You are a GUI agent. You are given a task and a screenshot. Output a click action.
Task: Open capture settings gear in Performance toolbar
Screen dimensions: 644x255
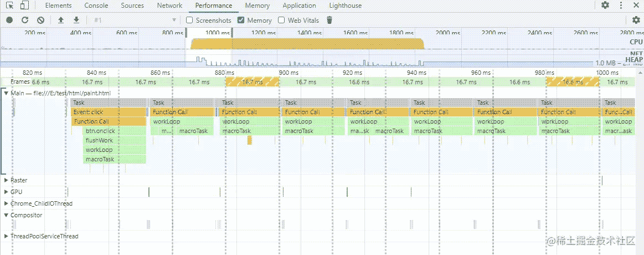click(x=636, y=20)
